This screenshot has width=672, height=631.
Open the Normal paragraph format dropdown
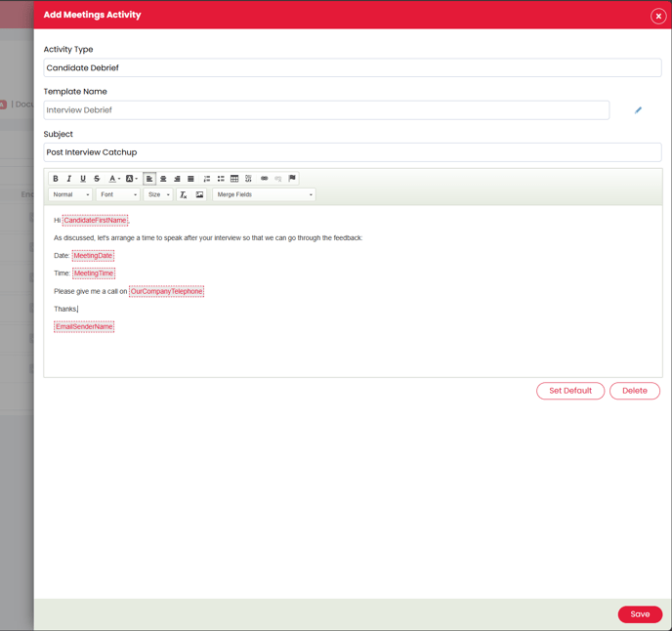[70, 194]
